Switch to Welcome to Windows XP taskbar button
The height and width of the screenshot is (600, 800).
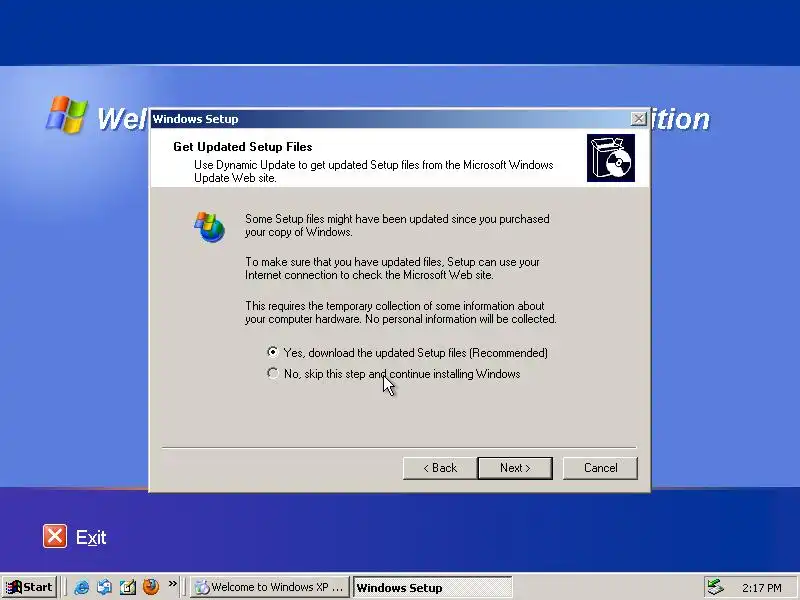pos(270,587)
